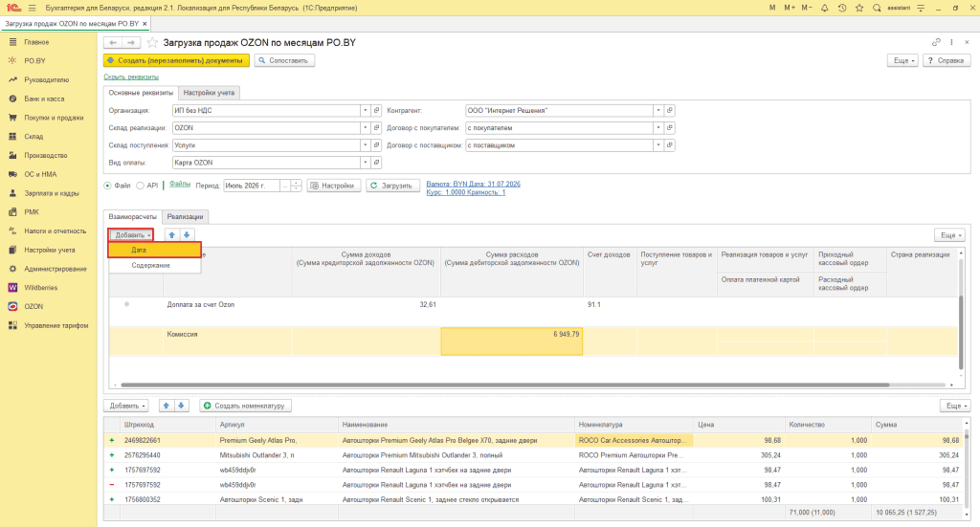Copy link to form with chain icon
The width and height of the screenshot is (980, 527).
point(936,42)
